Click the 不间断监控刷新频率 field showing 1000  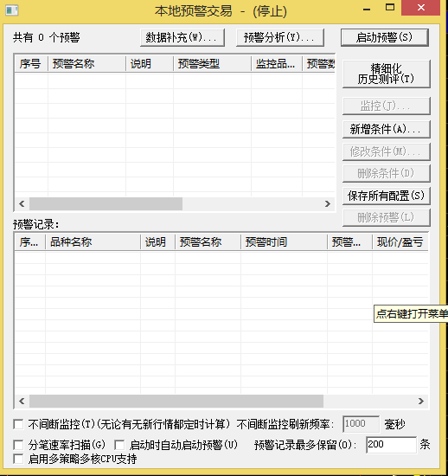tap(361, 424)
